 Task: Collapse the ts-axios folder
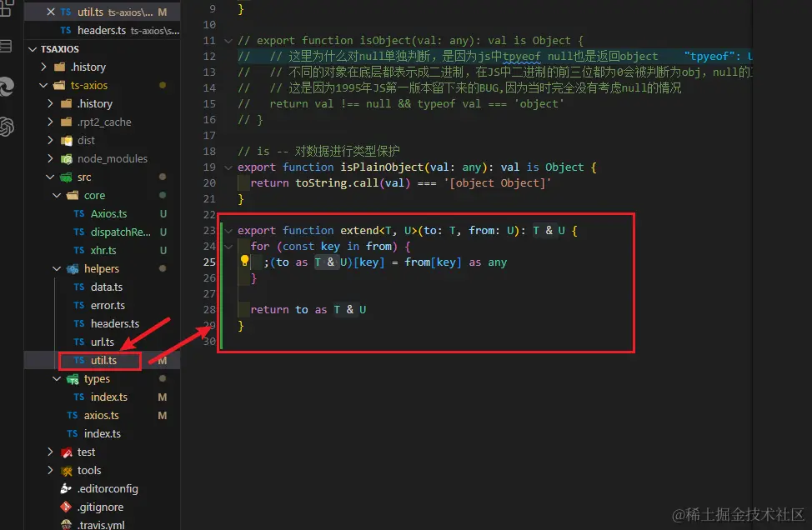click(x=43, y=85)
